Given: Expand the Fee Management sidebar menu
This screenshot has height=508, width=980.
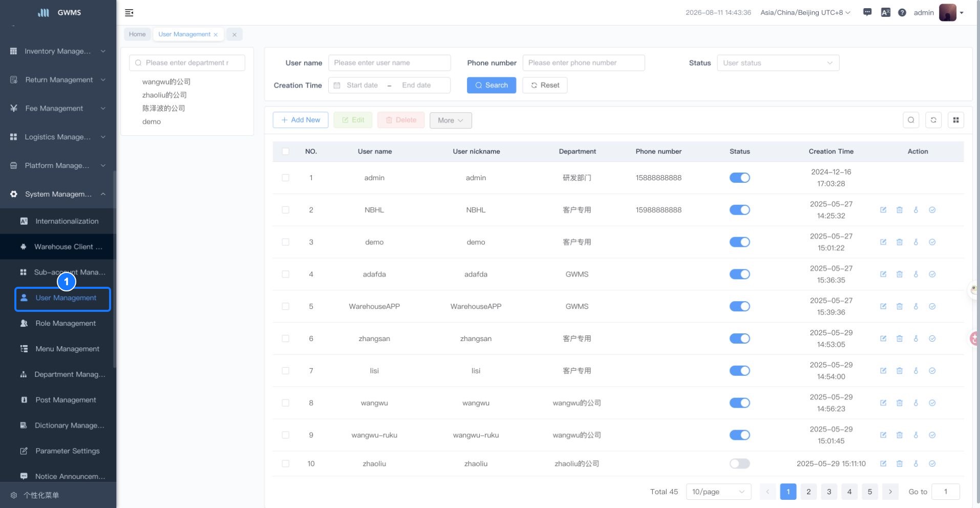Looking at the screenshot, I should (58, 109).
